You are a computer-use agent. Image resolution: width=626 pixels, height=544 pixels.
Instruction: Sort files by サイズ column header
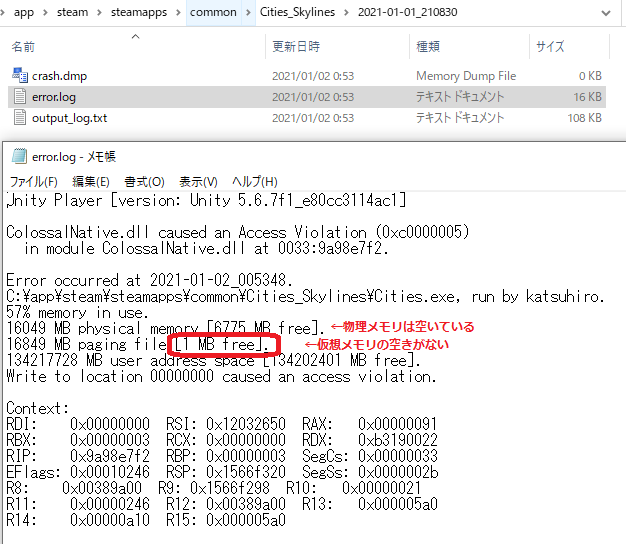[x=550, y=47]
